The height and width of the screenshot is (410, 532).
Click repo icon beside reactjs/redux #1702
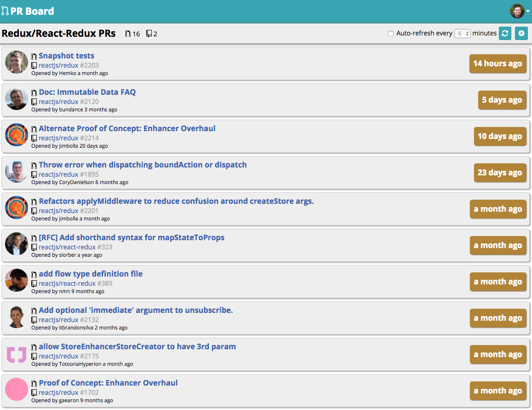(x=34, y=393)
